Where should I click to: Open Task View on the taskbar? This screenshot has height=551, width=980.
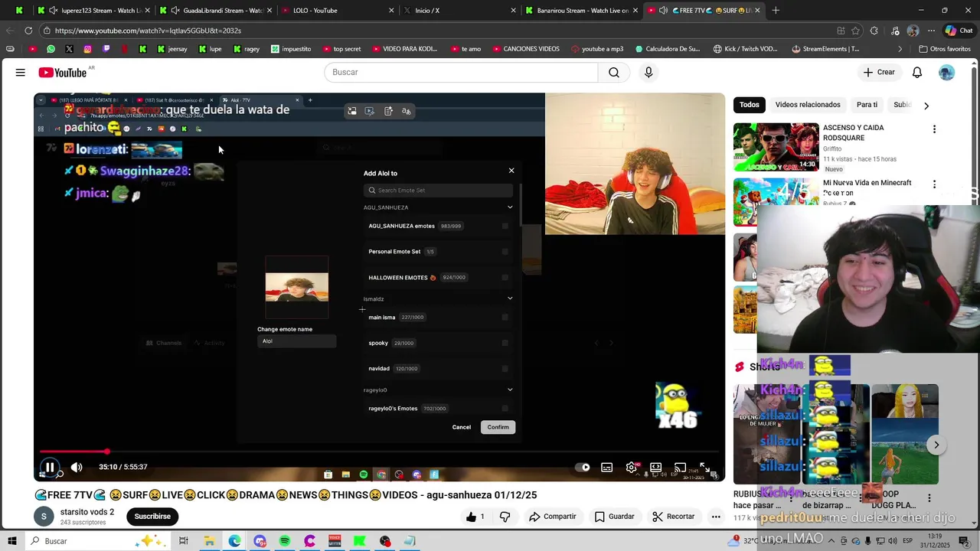[x=184, y=541]
